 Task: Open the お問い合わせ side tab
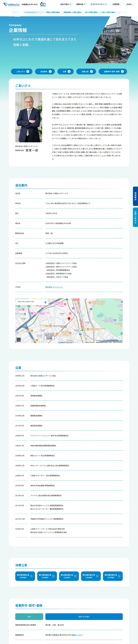[136, 217]
